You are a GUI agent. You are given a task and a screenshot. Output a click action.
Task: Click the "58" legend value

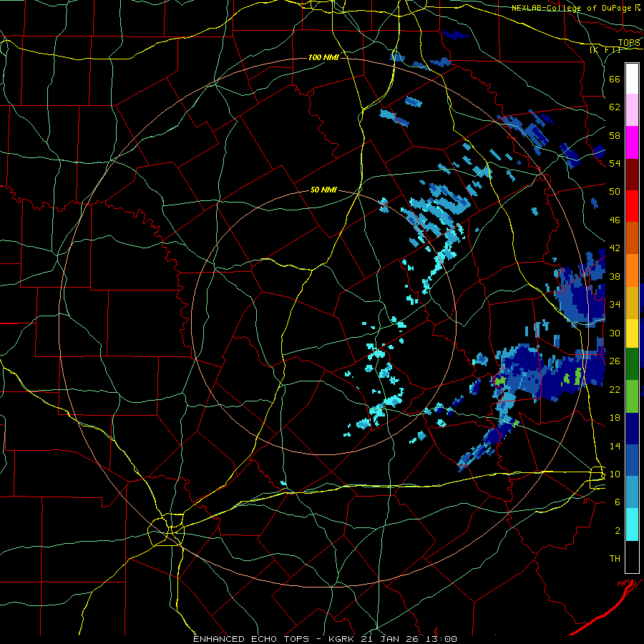615,135
